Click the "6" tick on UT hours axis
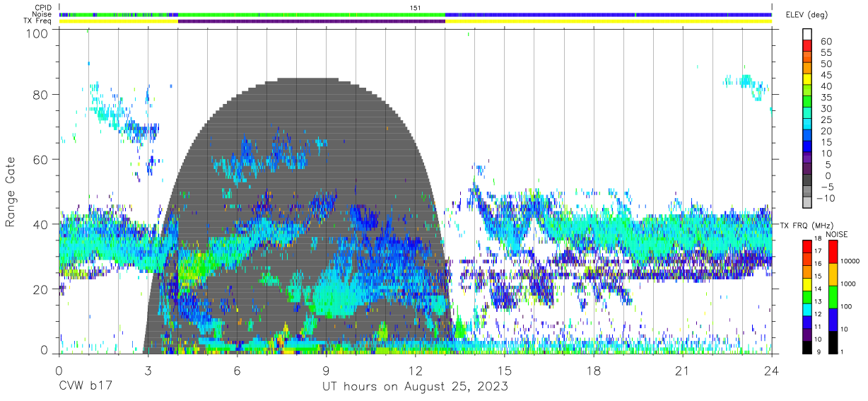 237,371
